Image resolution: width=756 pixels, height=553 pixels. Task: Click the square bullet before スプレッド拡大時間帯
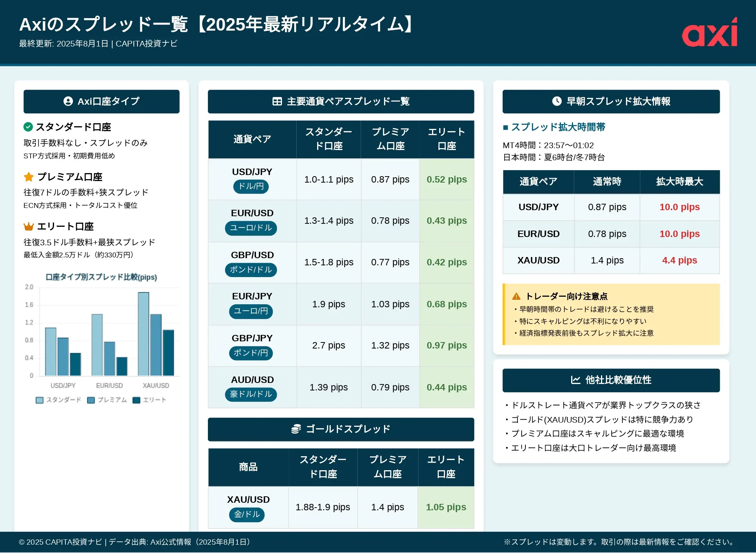[505, 127]
